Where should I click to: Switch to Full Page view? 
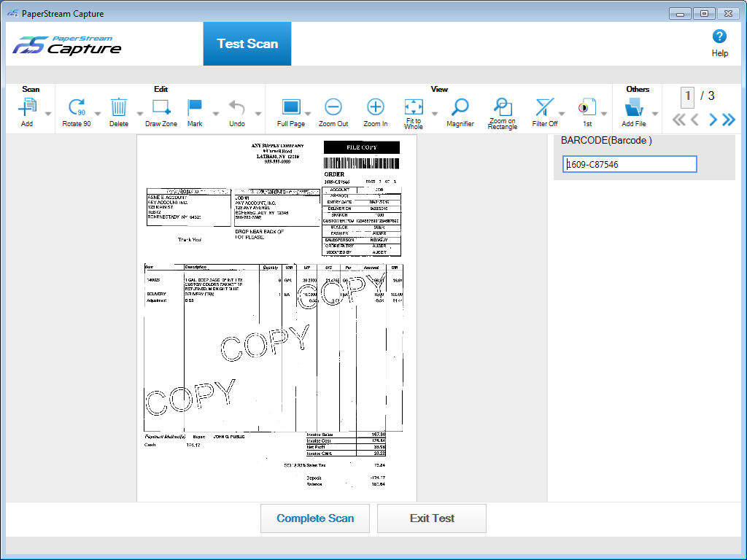(x=291, y=108)
